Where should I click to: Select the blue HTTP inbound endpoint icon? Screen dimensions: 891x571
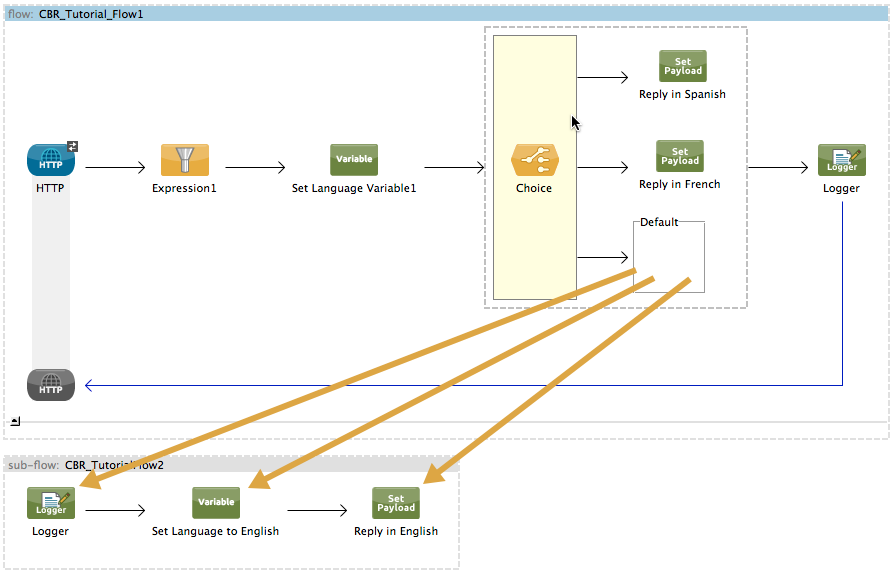click(x=50, y=160)
